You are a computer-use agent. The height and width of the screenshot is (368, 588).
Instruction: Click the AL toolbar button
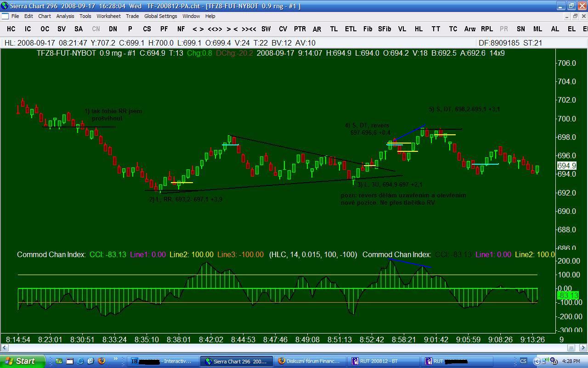click(555, 29)
